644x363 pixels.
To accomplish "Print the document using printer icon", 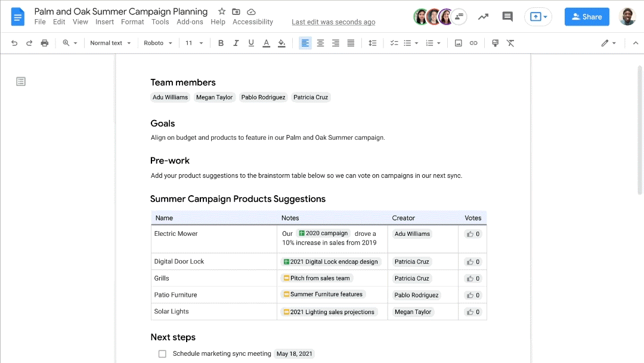I will [x=45, y=43].
